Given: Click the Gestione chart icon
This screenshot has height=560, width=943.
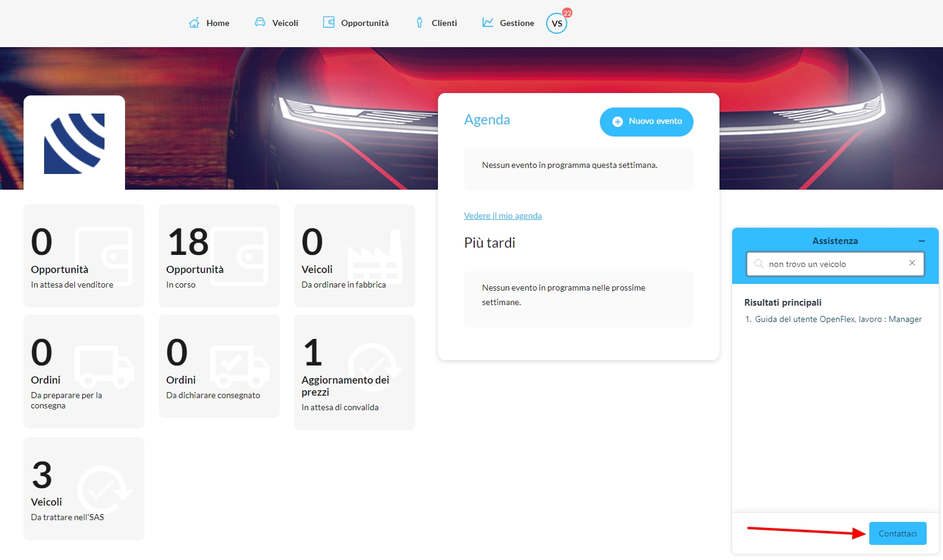Looking at the screenshot, I should point(488,22).
